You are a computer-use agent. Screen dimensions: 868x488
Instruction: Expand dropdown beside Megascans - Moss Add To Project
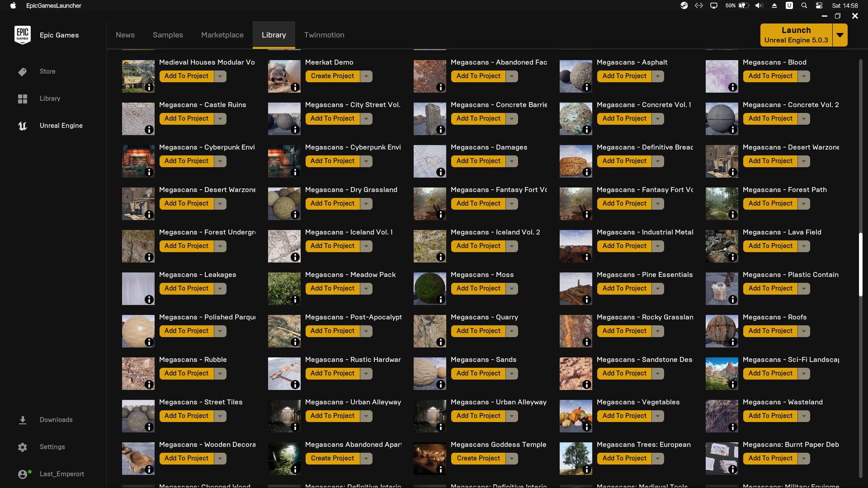(512, 289)
